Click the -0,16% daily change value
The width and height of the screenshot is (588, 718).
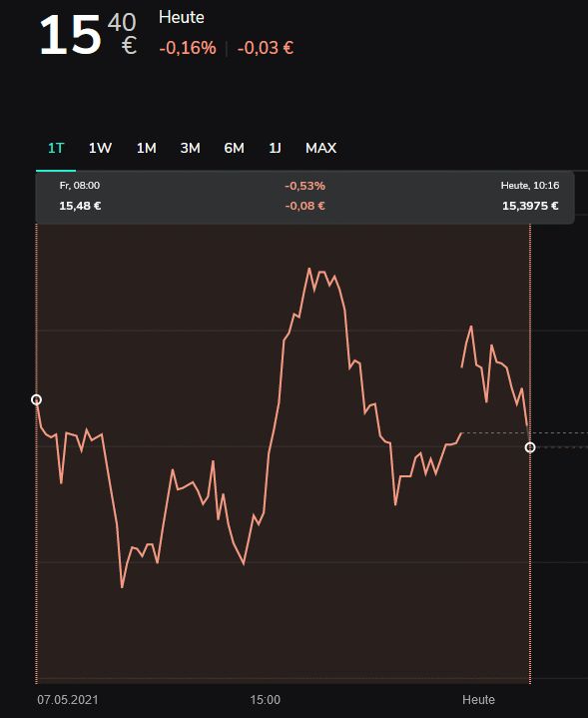click(188, 48)
